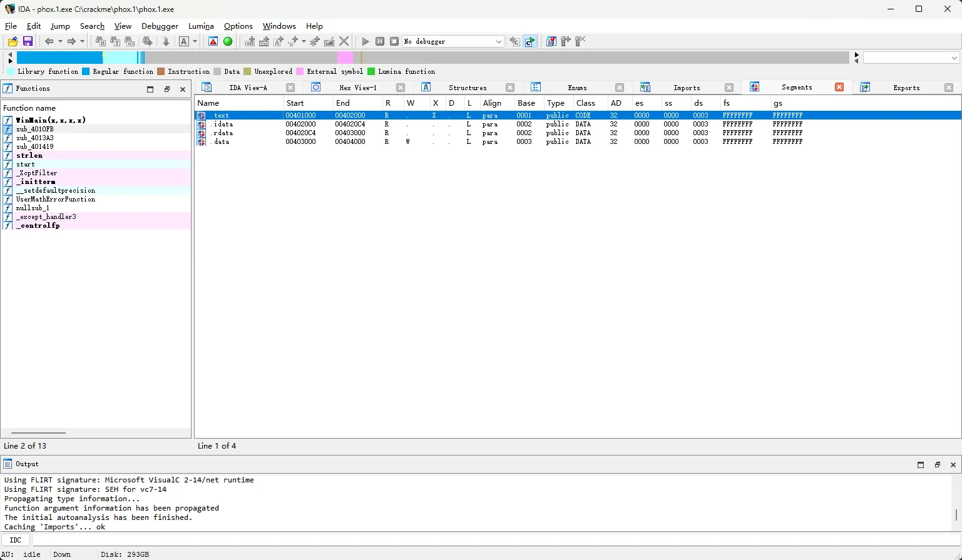The height and width of the screenshot is (560, 962).
Task: Open the Lumina menu
Action: [x=201, y=26]
